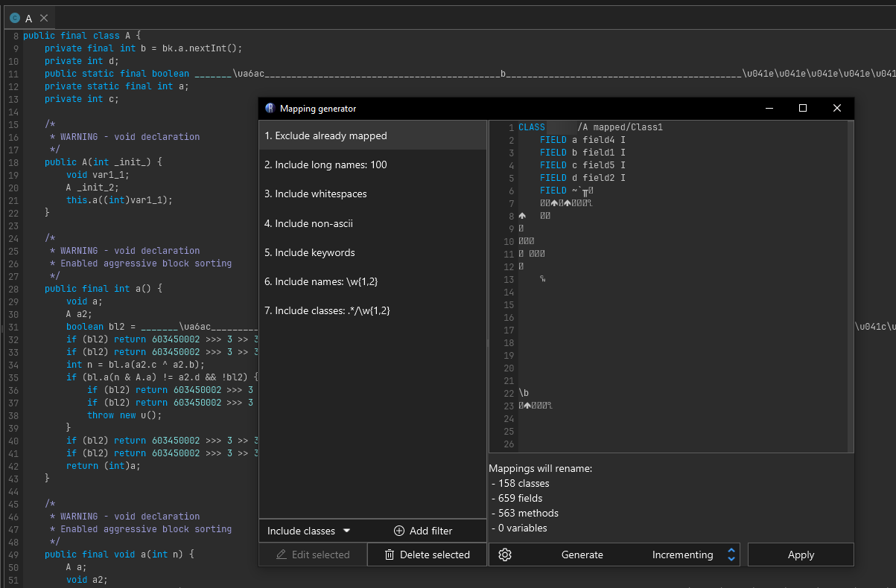Select filter '2. Include long names: 100'
Viewport: 896px width, 588px height.
(x=372, y=164)
